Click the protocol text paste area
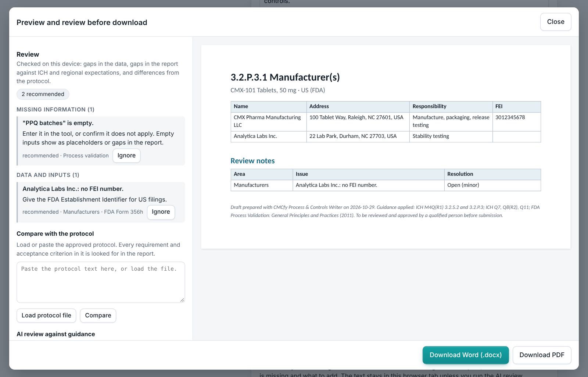The width and height of the screenshot is (588, 377). (x=101, y=282)
